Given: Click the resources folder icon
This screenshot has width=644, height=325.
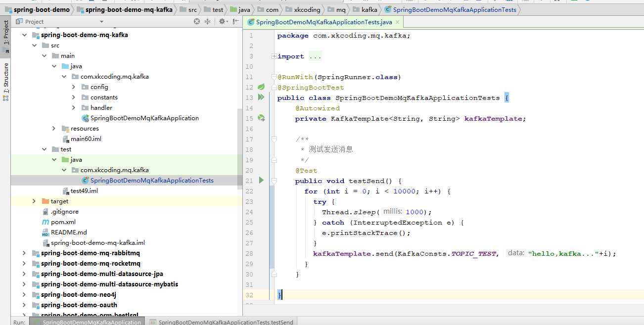Looking at the screenshot, I should click(x=65, y=129).
